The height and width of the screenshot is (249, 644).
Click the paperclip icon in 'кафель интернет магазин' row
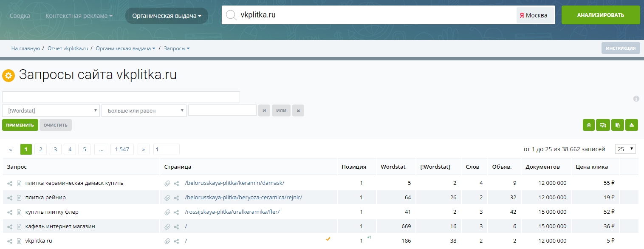coord(167,226)
